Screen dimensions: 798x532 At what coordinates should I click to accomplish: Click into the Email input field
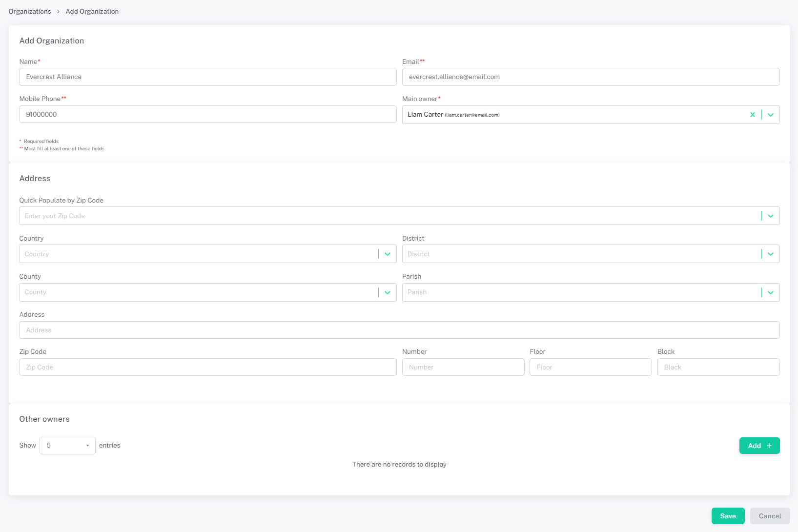(591, 77)
